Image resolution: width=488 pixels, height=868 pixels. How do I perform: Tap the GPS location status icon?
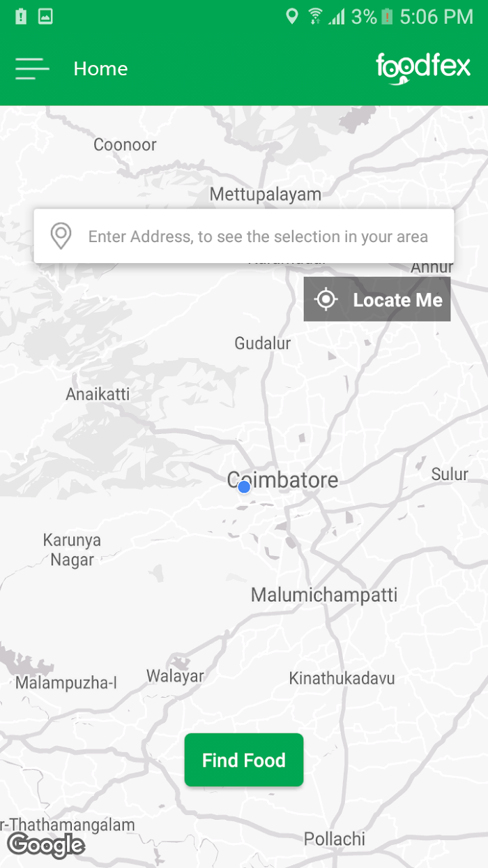click(292, 16)
